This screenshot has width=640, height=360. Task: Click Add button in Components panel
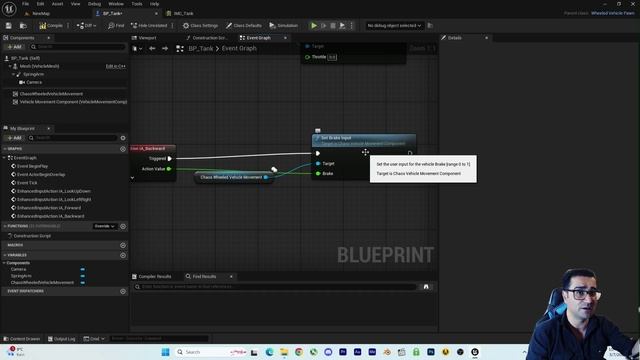[x=14, y=47]
